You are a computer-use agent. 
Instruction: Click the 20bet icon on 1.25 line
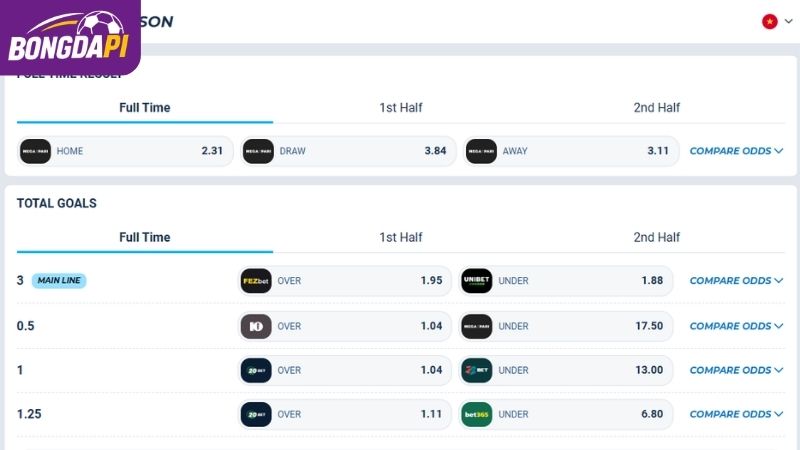(x=256, y=414)
